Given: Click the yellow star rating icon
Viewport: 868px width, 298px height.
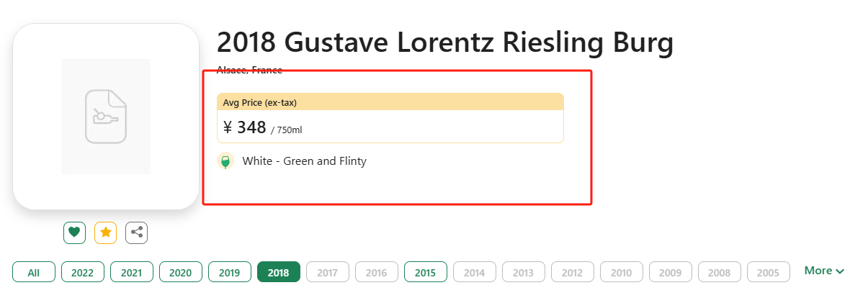Looking at the screenshot, I should (105, 232).
